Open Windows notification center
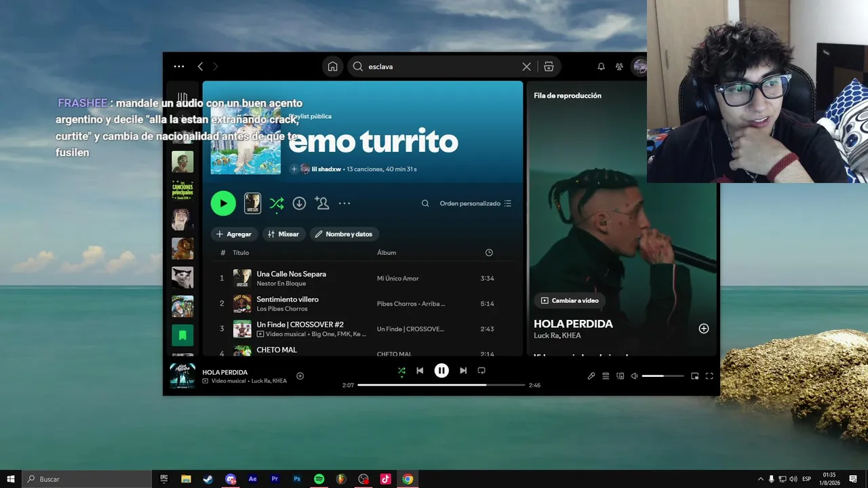Viewport: 868px width, 488px height. click(x=853, y=479)
